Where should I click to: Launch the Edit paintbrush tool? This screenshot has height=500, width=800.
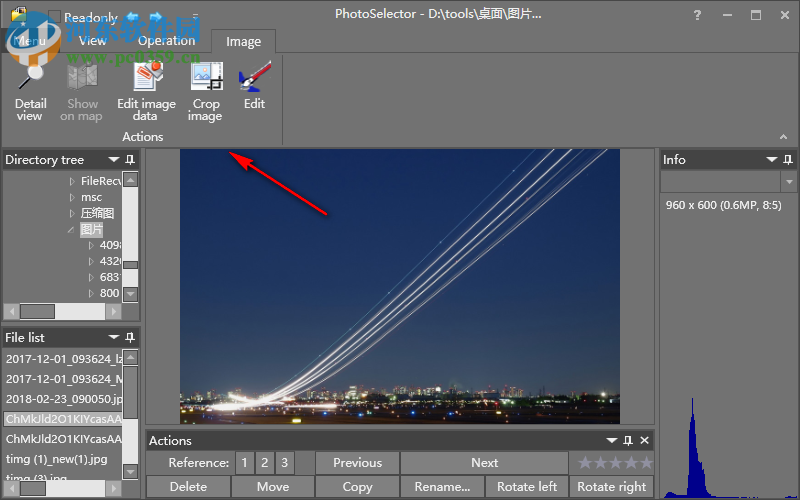pyautogui.click(x=254, y=86)
